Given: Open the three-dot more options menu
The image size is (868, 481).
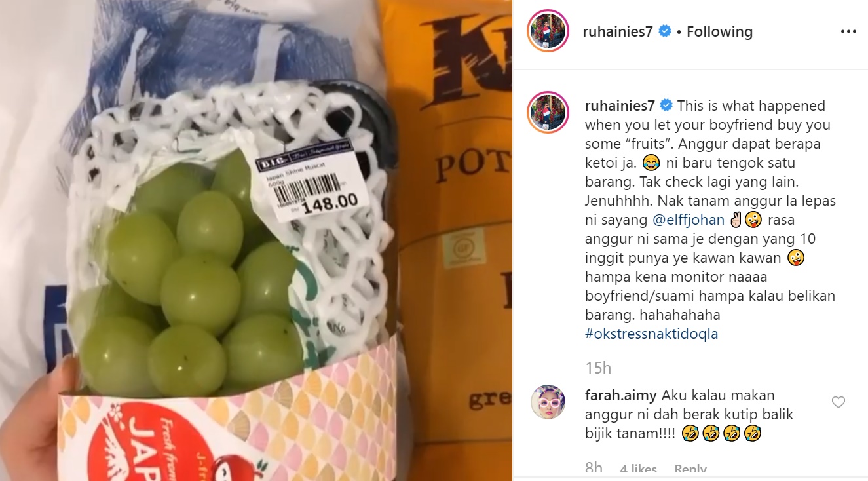Looking at the screenshot, I should click(848, 31).
